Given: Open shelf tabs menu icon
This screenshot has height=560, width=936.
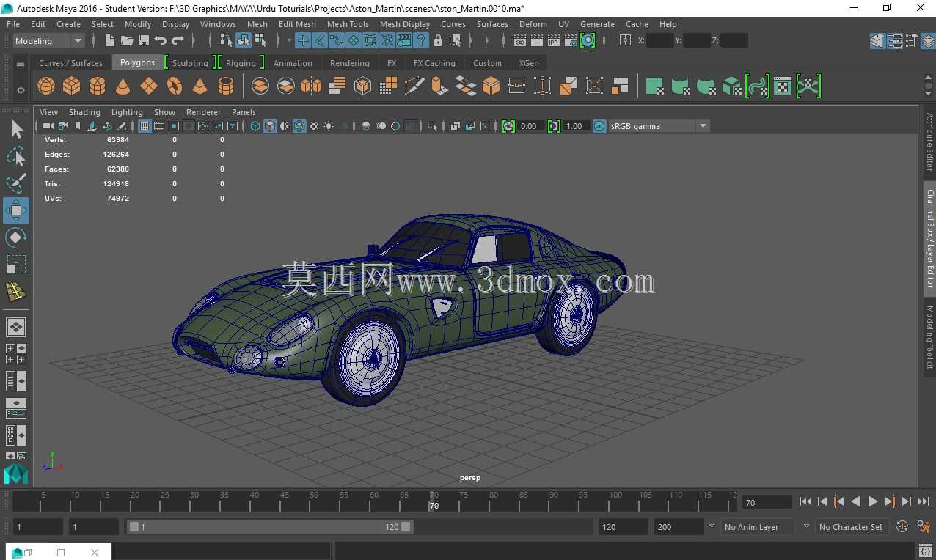Looking at the screenshot, I should click(x=21, y=64).
